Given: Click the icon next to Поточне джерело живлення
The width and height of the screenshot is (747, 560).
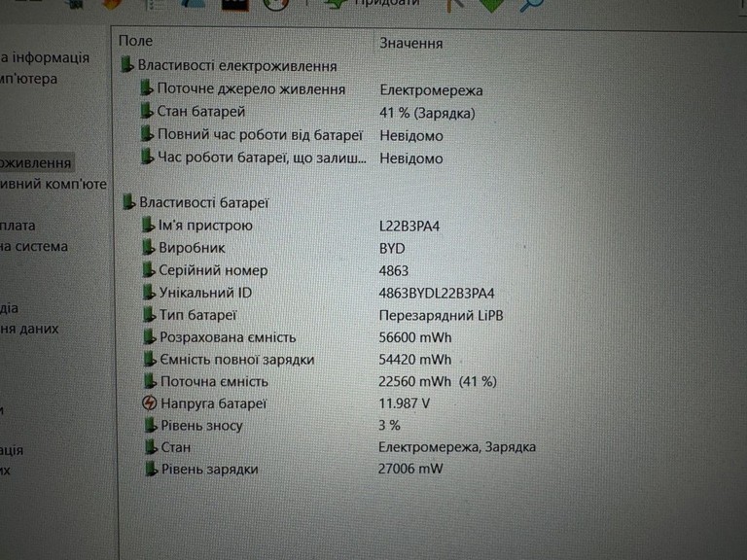Looking at the screenshot, I should click(146, 87).
